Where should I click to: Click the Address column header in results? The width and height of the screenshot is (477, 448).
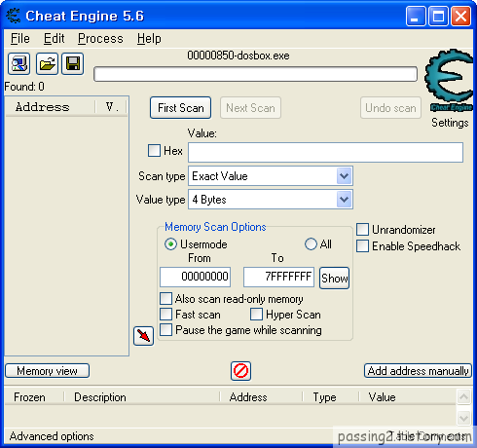pyautogui.click(x=51, y=107)
